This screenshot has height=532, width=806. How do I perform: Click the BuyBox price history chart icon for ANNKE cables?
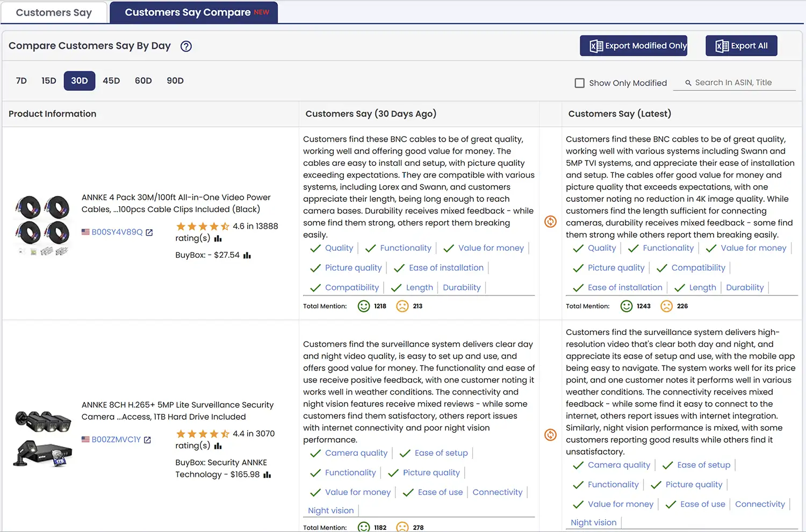[x=247, y=256]
